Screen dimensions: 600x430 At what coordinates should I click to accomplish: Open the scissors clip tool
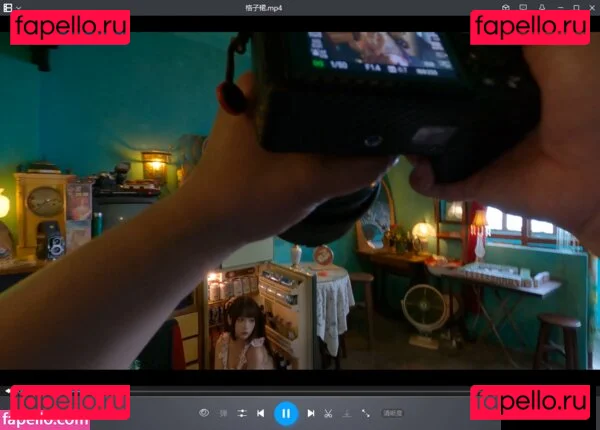328,412
